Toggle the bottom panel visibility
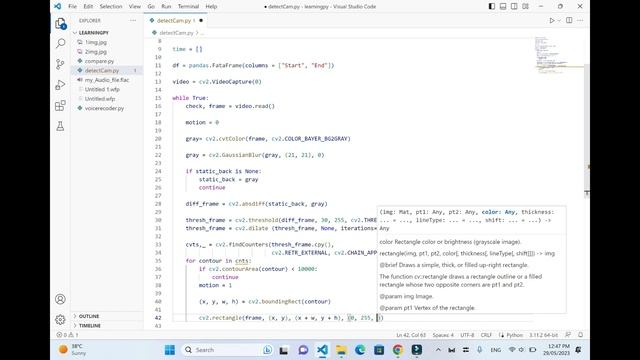The height and width of the screenshot is (360, 640). 503,7
